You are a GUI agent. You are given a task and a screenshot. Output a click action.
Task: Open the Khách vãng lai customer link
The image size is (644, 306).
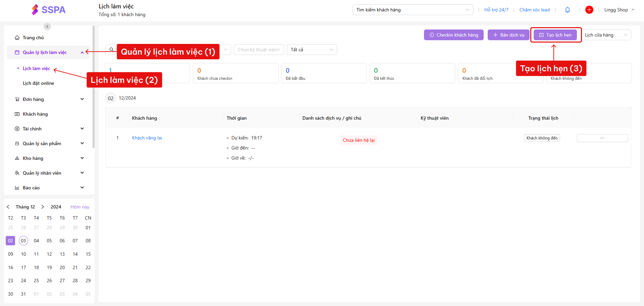(147, 138)
